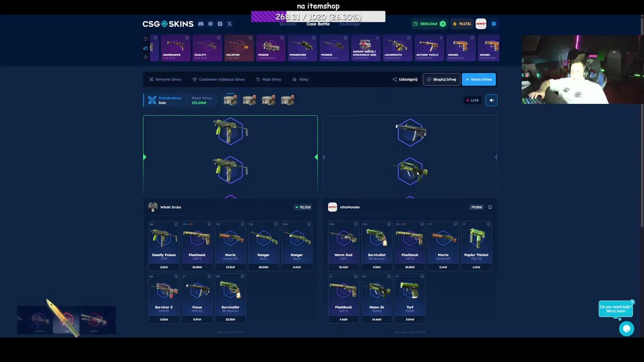Image resolution: width=644 pixels, height=362 pixels.
Task: Click the Witold Sruba player name
Action: tap(171, 207)
